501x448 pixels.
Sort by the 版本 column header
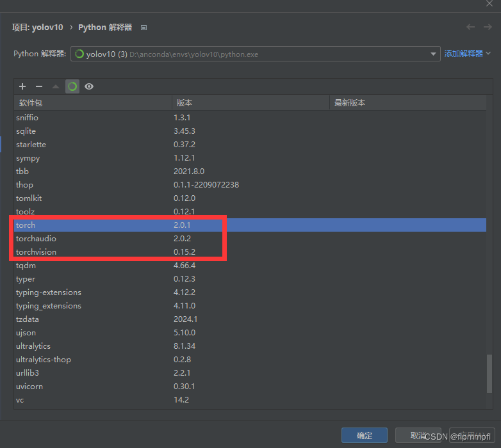coord(250,103)
